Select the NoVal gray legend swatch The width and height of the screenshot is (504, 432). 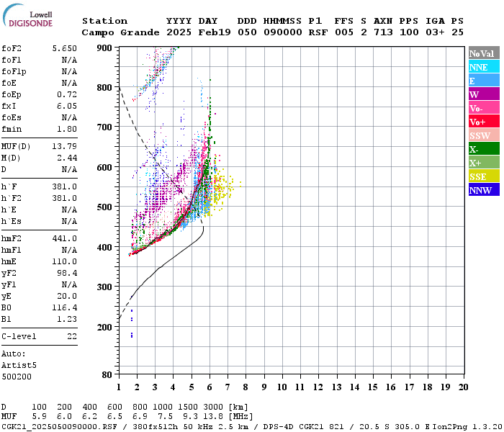[484, 53]
